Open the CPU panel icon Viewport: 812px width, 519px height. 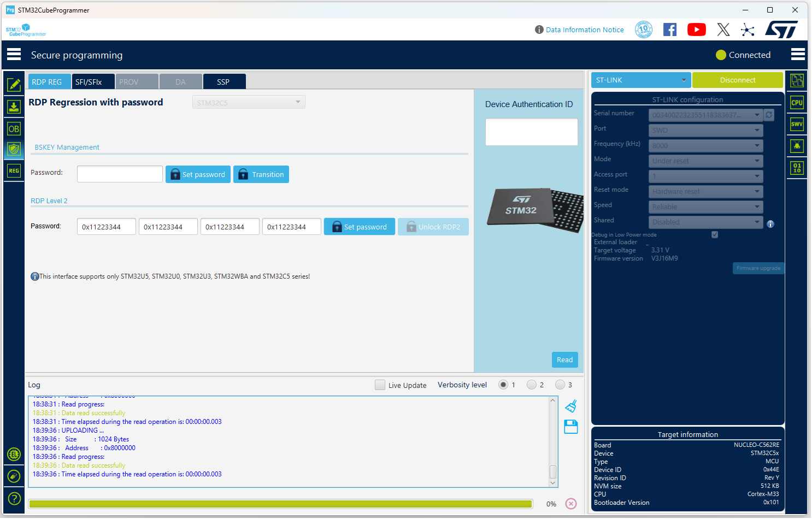coord(797,103)
